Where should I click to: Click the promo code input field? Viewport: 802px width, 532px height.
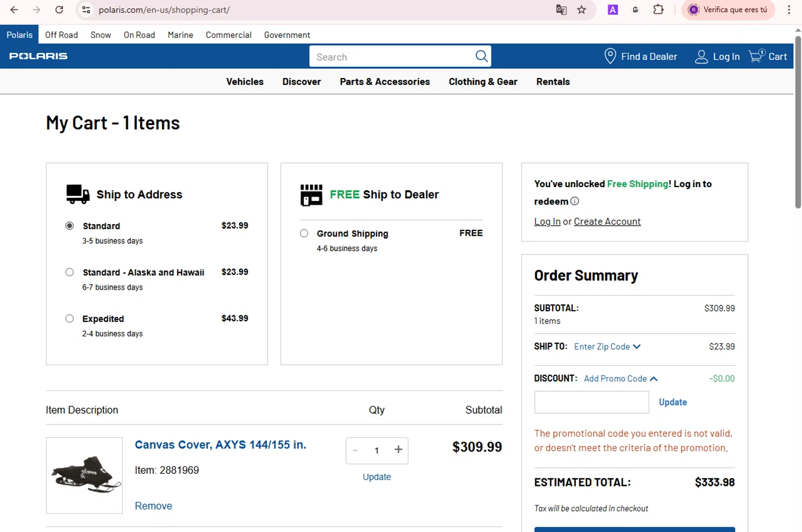591,402
